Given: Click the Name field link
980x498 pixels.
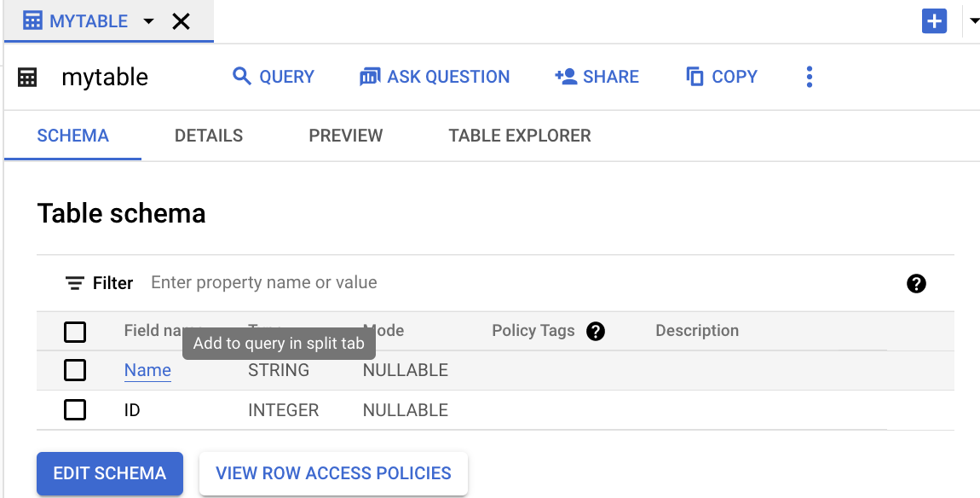Looking at the screenshot, I should 147,370.
